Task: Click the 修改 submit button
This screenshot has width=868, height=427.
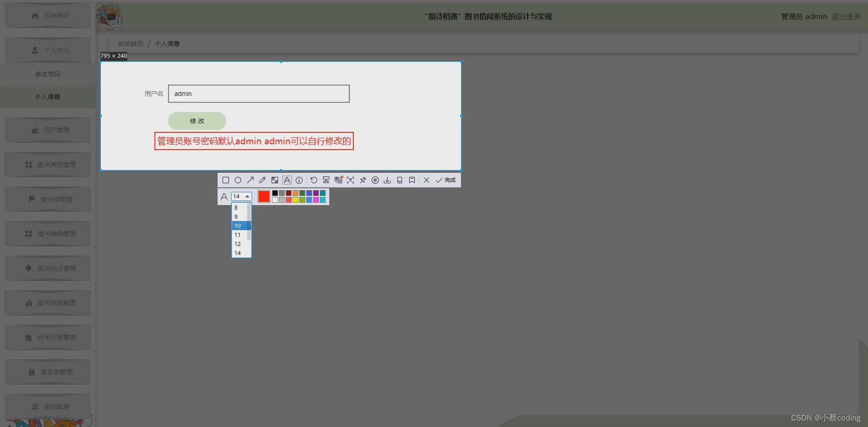Action: [x=197, y=121]
